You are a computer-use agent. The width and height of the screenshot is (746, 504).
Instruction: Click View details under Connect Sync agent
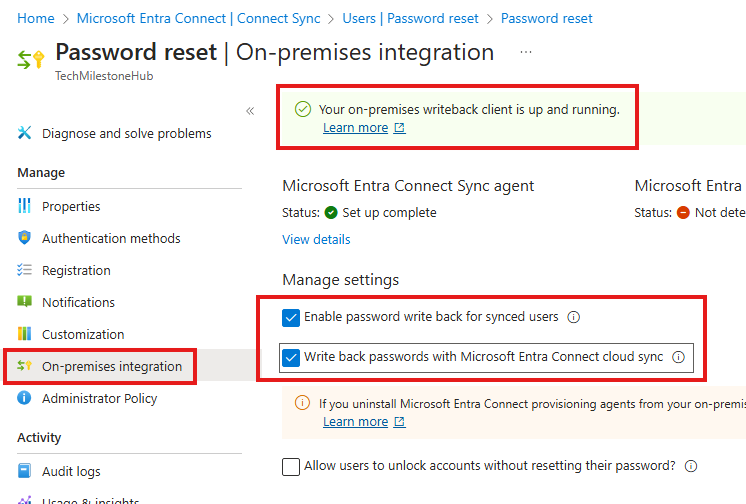tap(316, 239)
